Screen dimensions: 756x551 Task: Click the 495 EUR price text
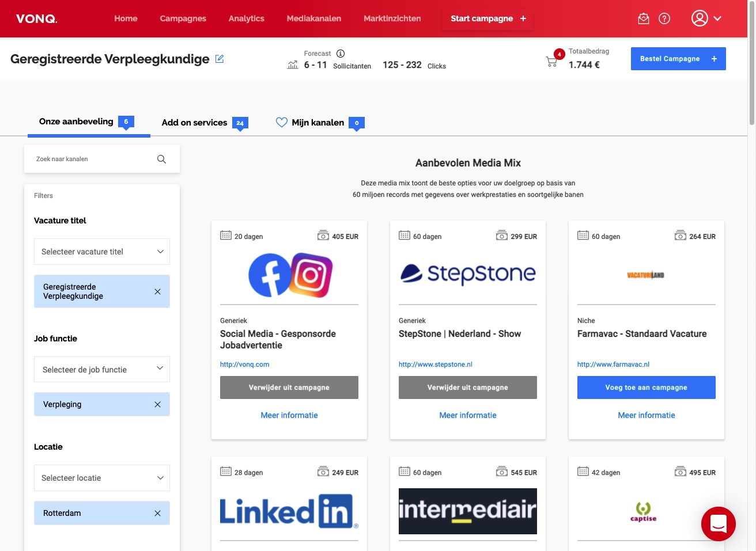click(702, 473)
